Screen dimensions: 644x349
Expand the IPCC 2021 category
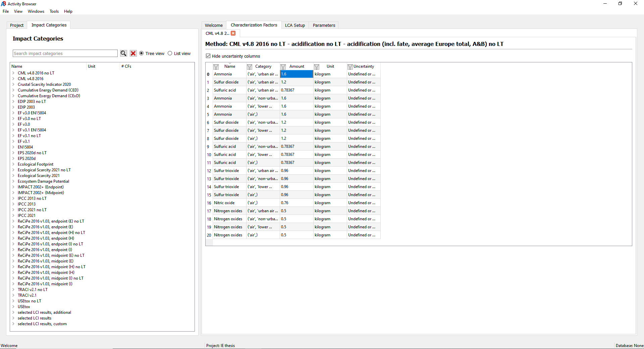point(13,215)
